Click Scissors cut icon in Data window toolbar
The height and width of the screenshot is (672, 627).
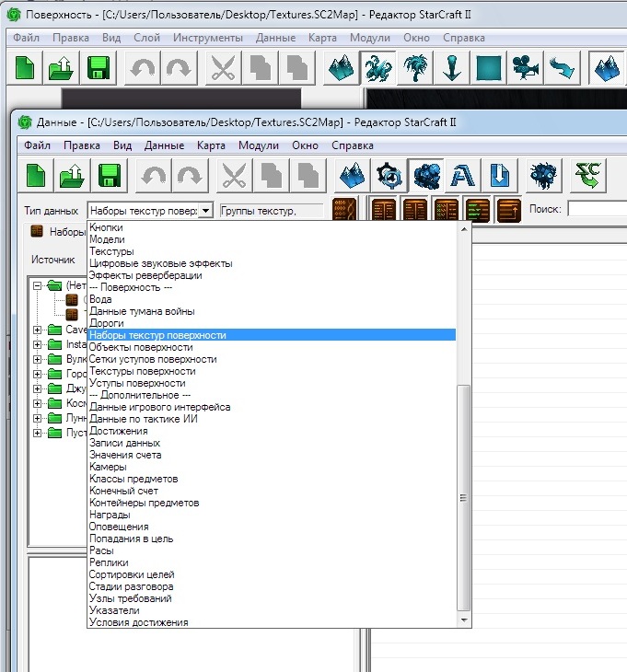click(x=235, y=175)
